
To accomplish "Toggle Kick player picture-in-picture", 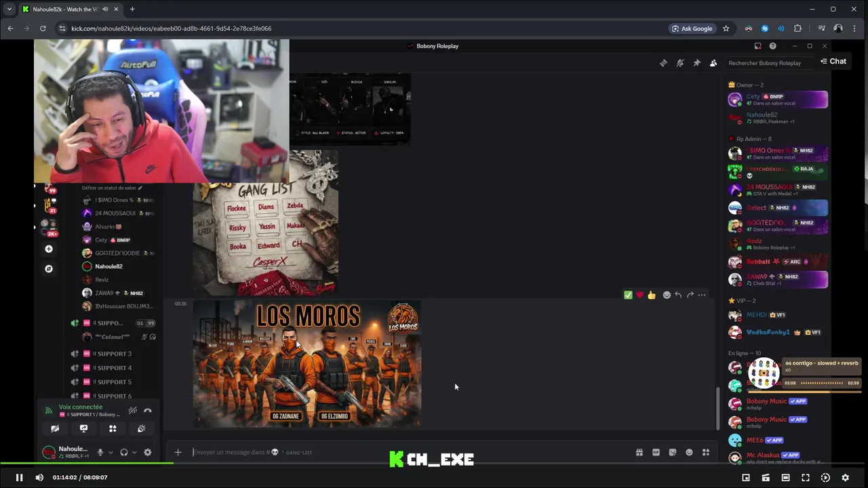I will 746,477.
